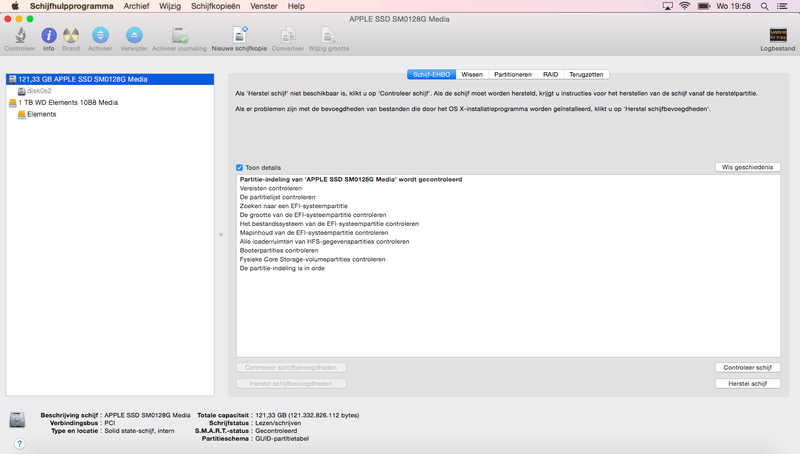Click Herstel schijfbevoegdheden button
Screen dimensions: 800x454
(291, 384)
